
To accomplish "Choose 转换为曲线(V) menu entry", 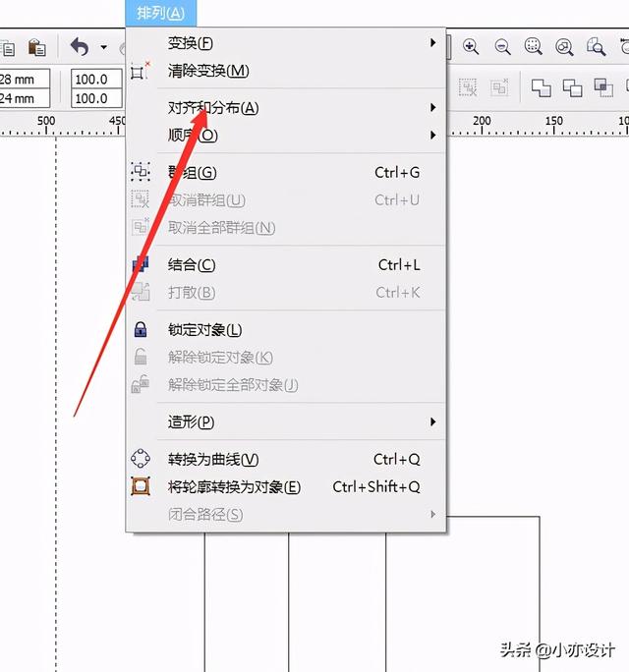I will point(286,460).
